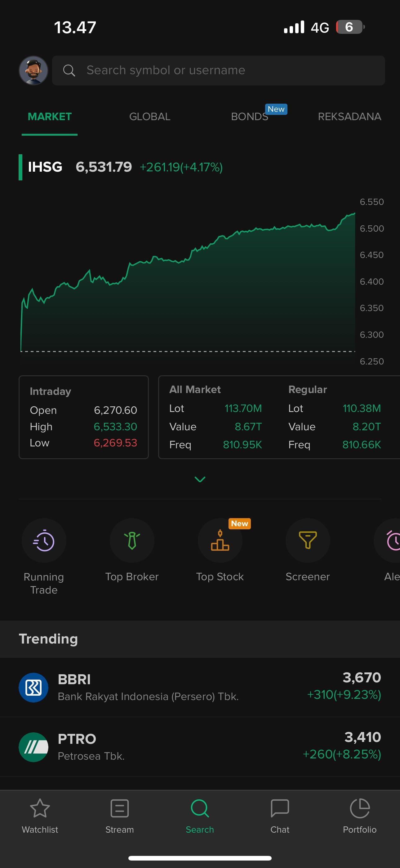Open Chat bubble icon
The image size is (400, 868).
pos(280,808)
